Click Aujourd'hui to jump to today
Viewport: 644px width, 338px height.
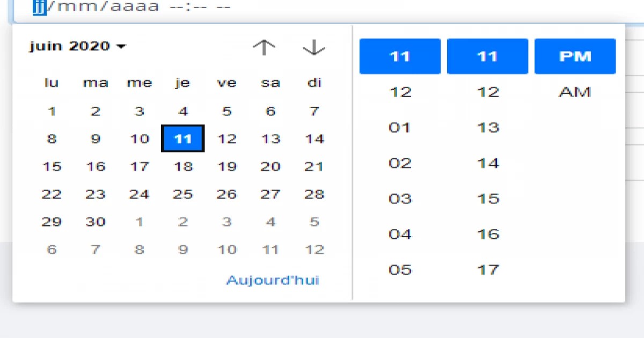click(273, 280)
